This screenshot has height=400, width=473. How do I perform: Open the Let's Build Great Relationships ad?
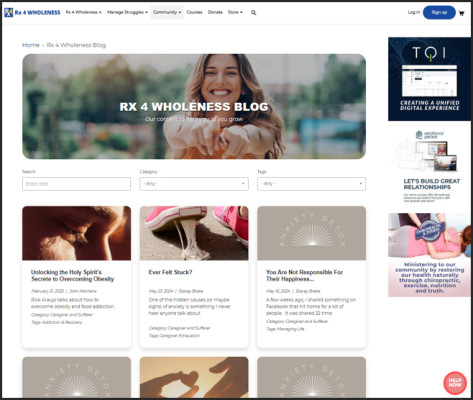click(x=429, y=167)
